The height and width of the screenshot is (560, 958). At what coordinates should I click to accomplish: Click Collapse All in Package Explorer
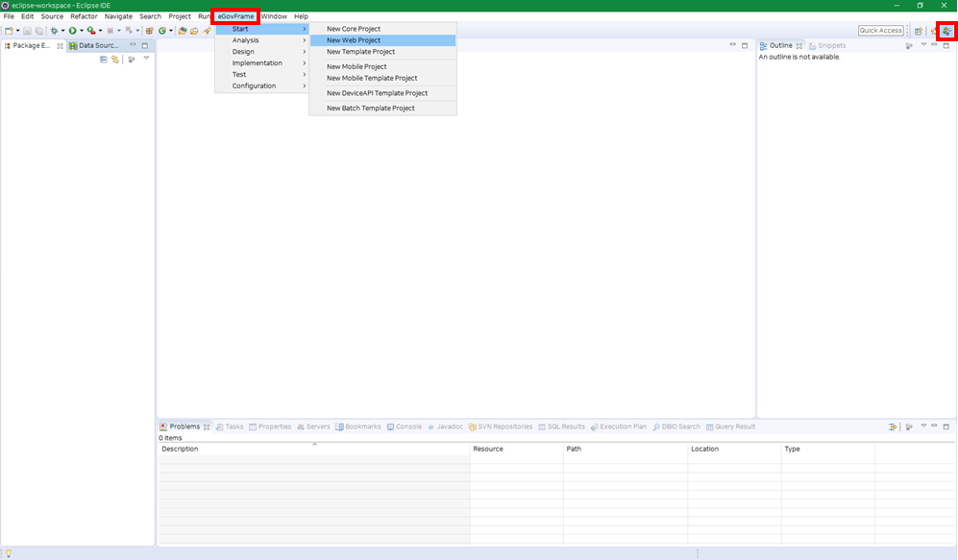(103, 60)
